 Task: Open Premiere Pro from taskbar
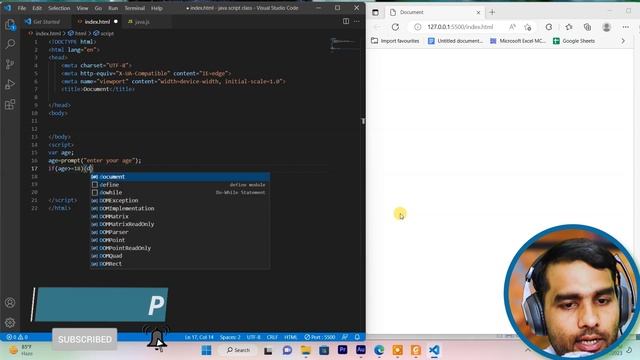[x=342, y=350]
